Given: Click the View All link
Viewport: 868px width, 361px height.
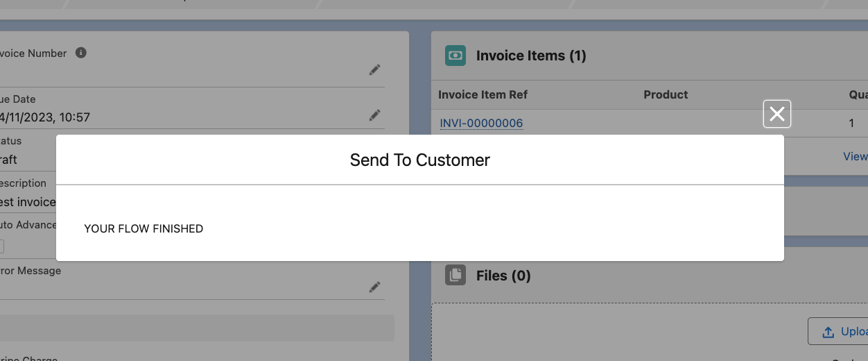Looking at the screenshot, I should [856, 156].
